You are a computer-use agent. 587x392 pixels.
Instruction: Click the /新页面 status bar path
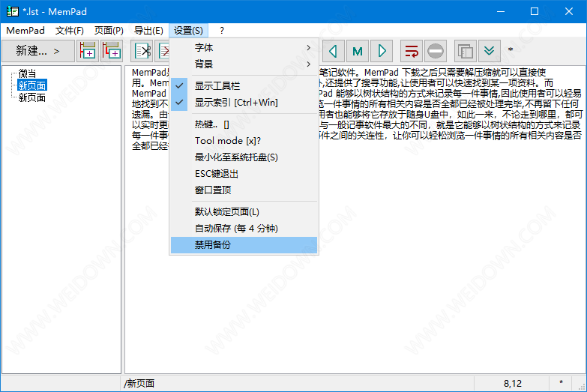(139, 384)
